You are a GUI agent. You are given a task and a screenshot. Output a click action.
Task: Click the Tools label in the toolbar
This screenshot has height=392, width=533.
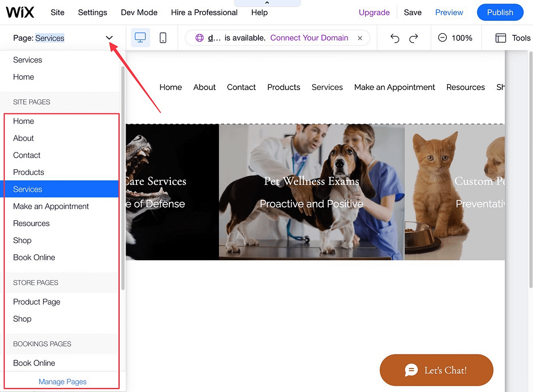point(521,38)
